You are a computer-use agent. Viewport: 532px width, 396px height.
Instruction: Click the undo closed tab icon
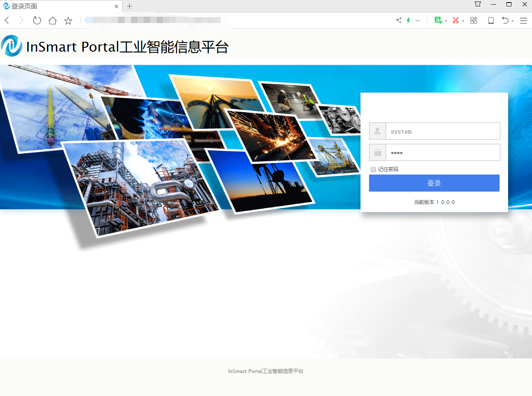[505, 20]
